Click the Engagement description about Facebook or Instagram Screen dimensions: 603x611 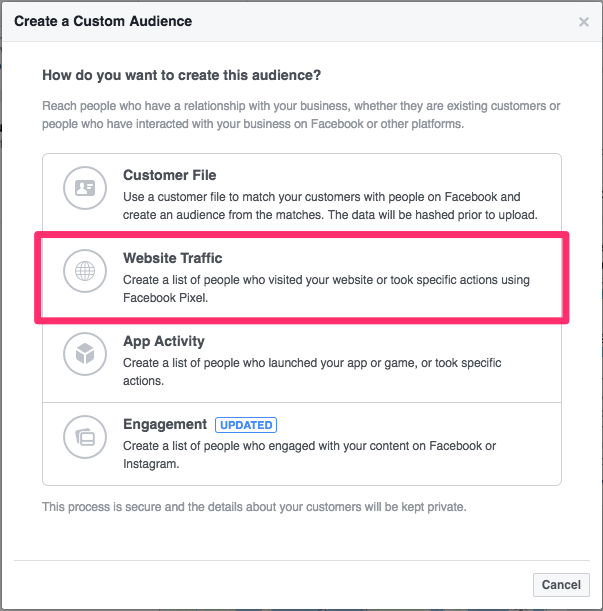coord(309,455)
